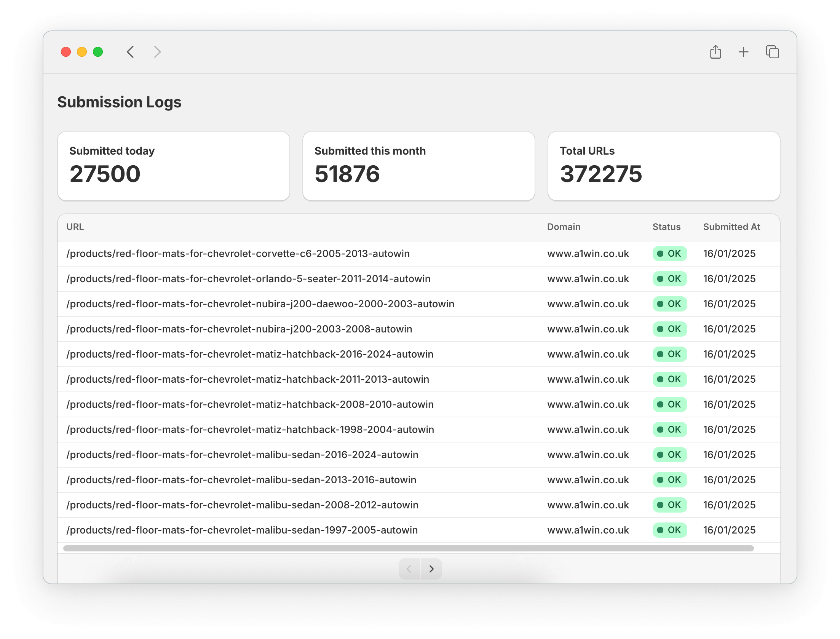Click the matiz-hatchback-2008-2010 URL
This screenshot has width=840, height=639.
coord(250,404)
